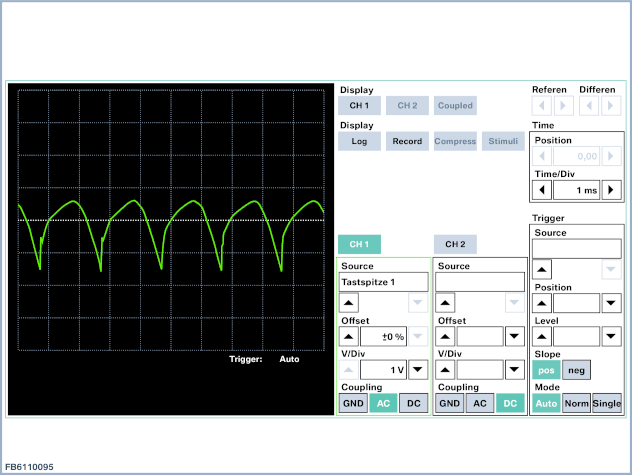632x475 pixels.
Task: Toggle CH 1 in top Display row
Action: tap(359, 106)
